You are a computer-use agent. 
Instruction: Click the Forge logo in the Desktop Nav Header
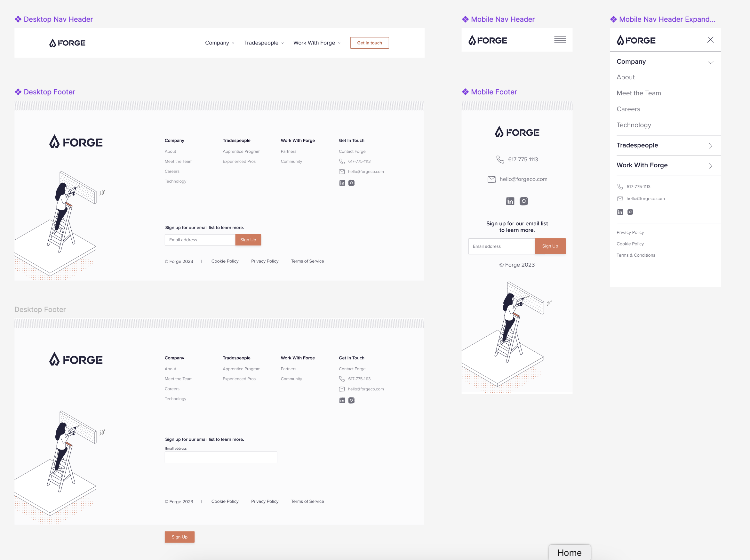tap(67, 43)
